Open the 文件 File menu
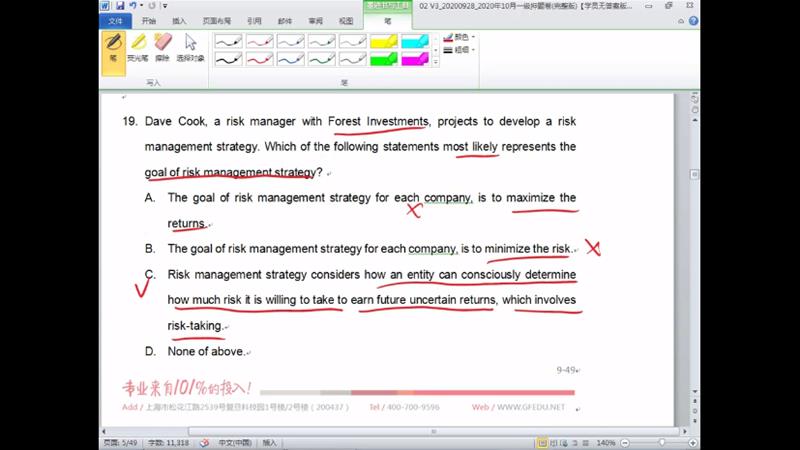Screen dimensions: 800x450 point(116,20)
